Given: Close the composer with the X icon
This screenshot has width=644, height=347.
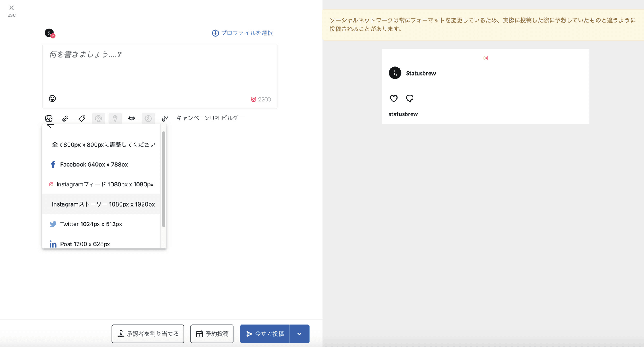Looking at the screenshot, I should 12,8.
